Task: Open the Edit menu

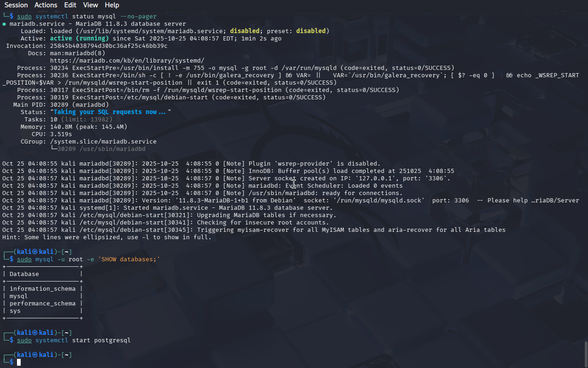Action: pos(70,5)
